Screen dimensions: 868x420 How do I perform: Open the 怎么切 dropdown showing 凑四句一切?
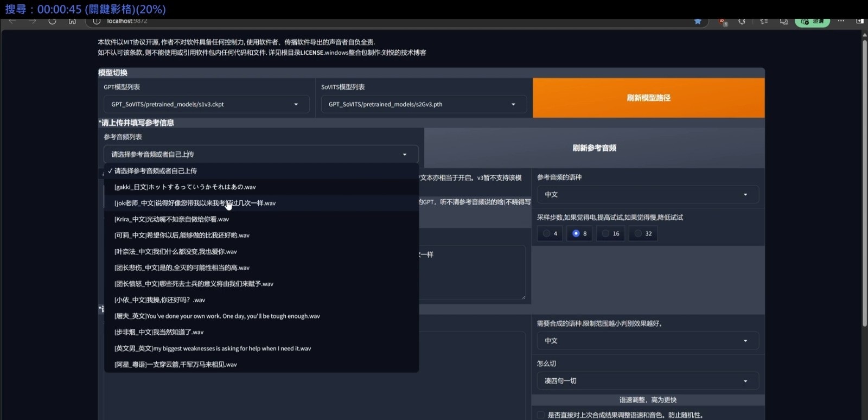click(x=647, y=381)
